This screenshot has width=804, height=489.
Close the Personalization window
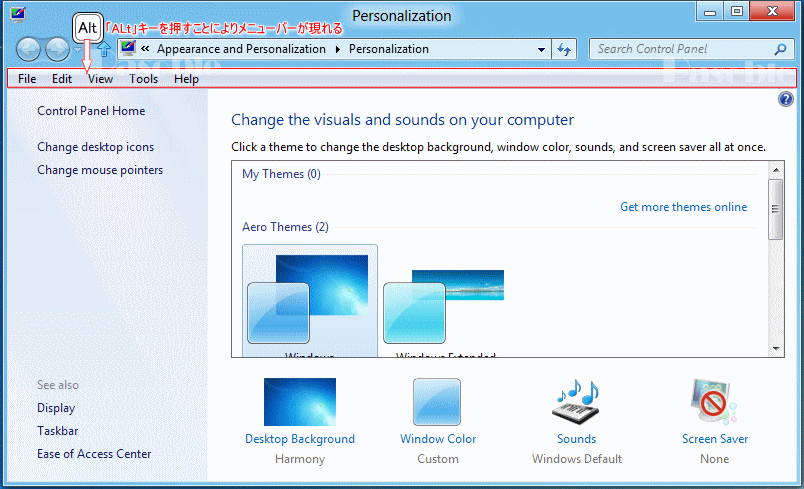tap(772, 11)
